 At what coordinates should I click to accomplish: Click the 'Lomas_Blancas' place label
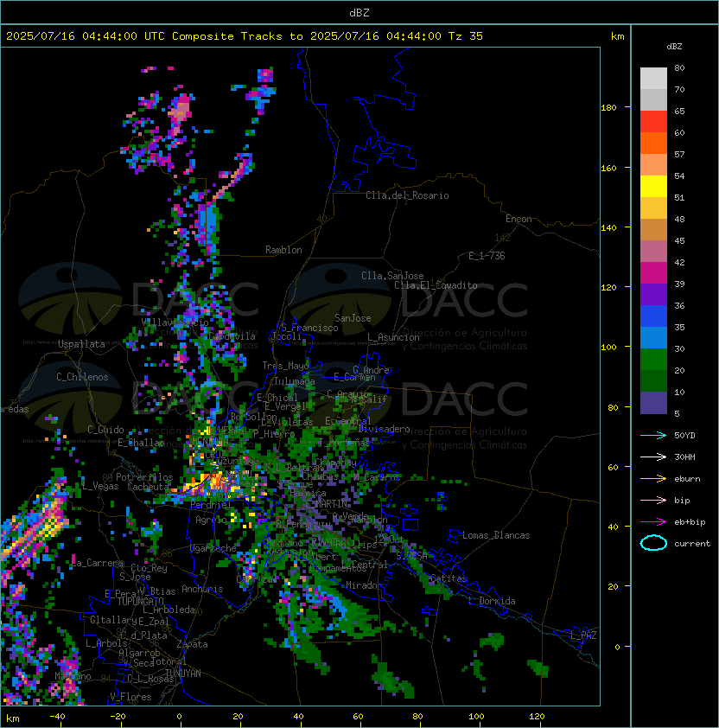(496, 535)
